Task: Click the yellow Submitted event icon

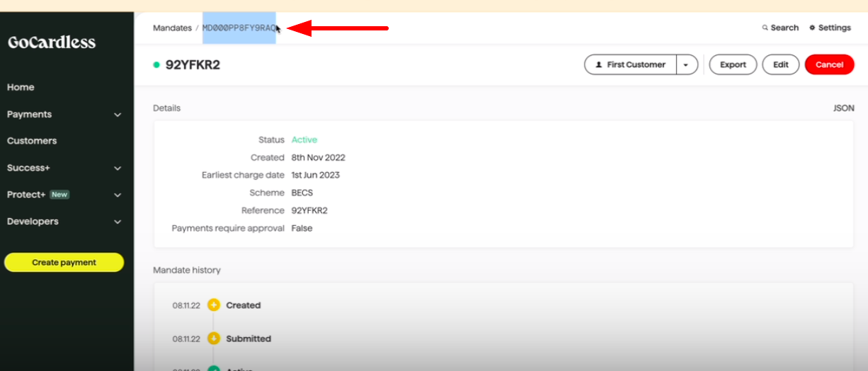Action: 214,338
